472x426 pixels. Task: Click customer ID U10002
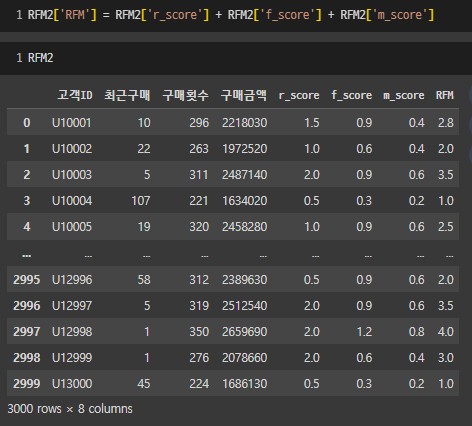72,149
